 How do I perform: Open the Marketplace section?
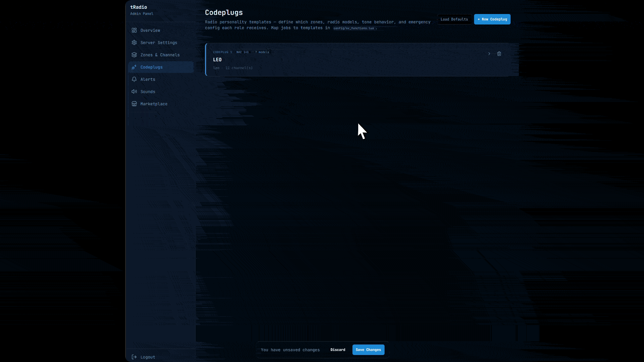click(x=161, y=104)
